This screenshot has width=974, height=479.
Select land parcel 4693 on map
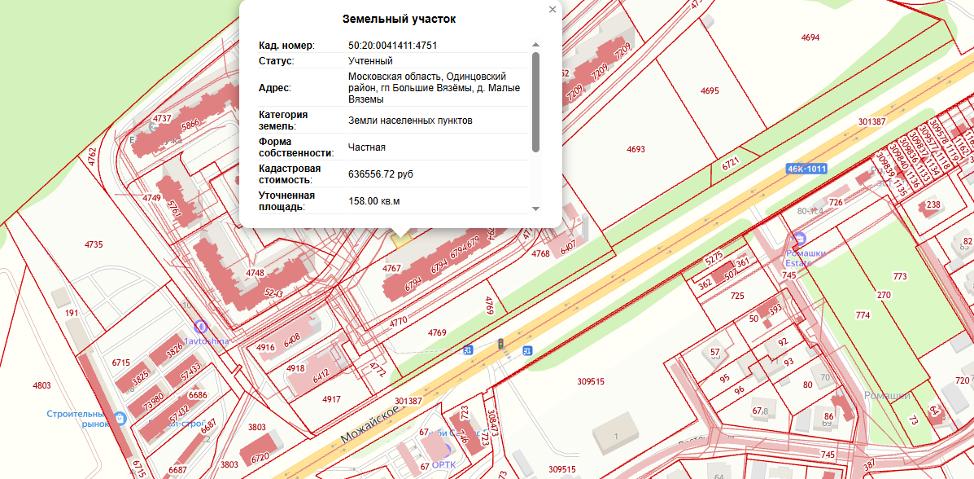(636, 149)
